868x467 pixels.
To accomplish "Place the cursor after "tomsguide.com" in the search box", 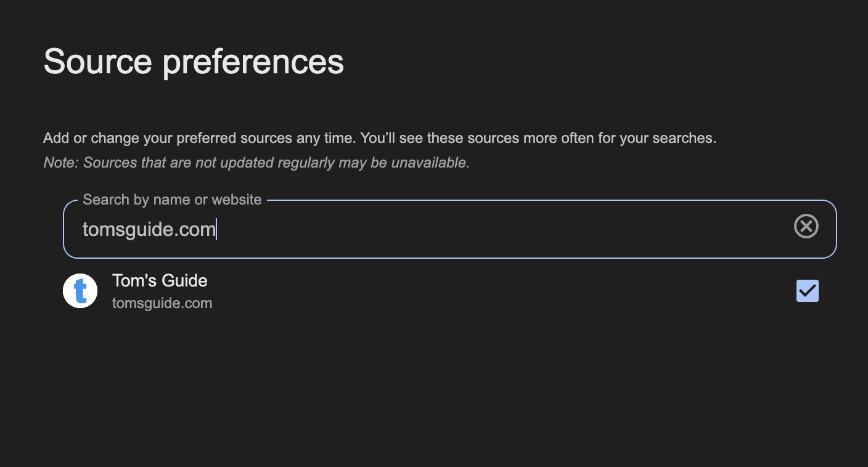I will coord(217,230).
